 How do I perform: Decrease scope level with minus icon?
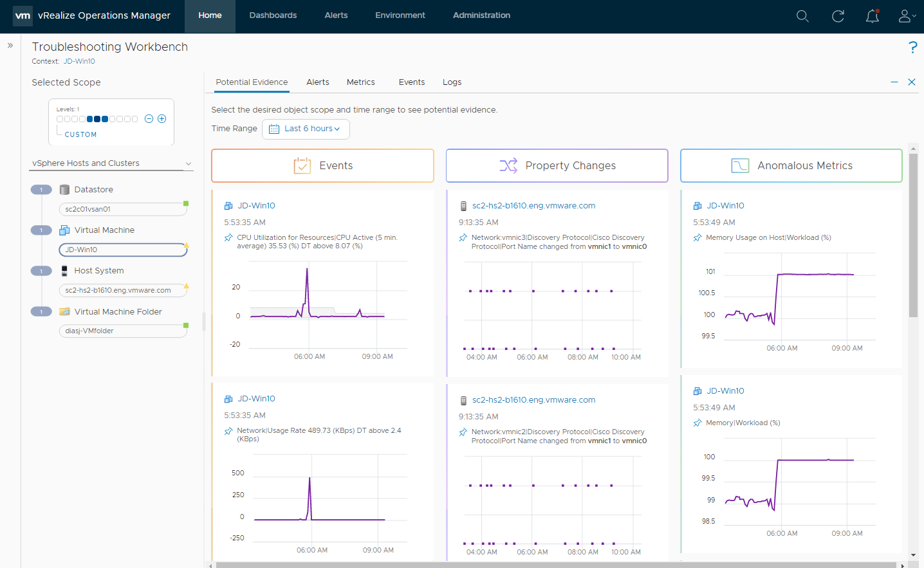(149, 119)
